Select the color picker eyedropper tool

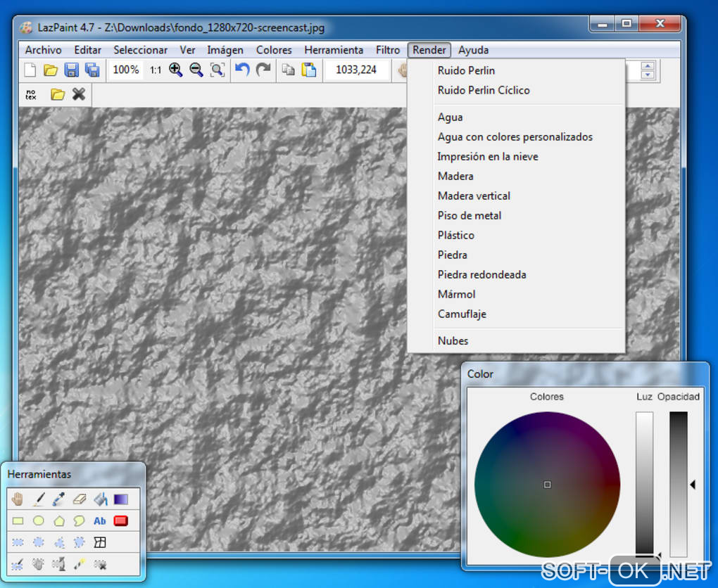click(x=58, y=499)
